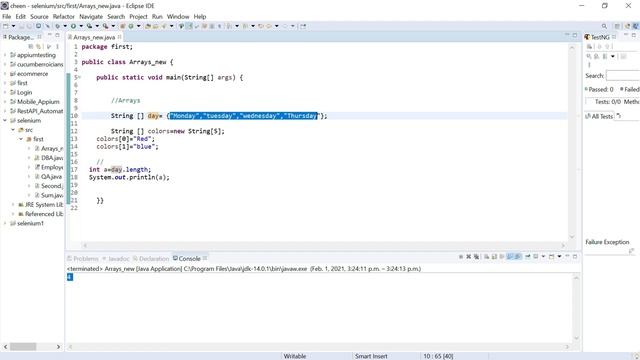The image size is (640, 360).
Task: Collapse the selenium project node
Action: pos(5,120)
